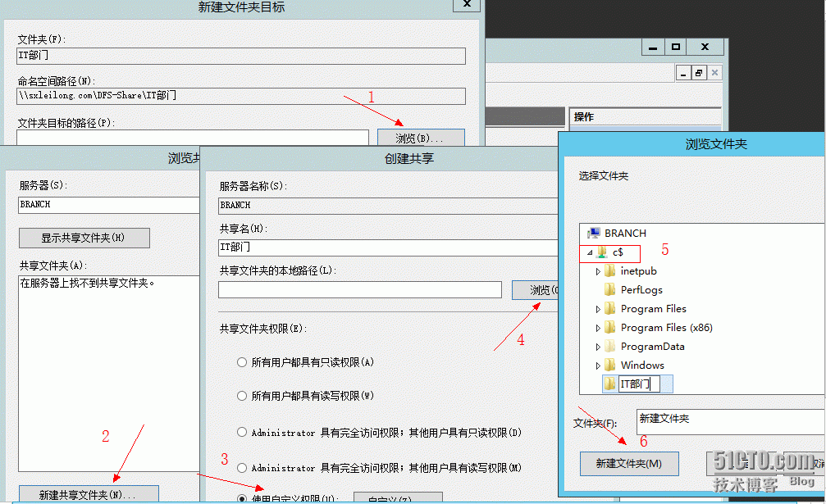Expand the Windows folder node
826x504 pixels.
pyautogui.click(x=598, y=366)
